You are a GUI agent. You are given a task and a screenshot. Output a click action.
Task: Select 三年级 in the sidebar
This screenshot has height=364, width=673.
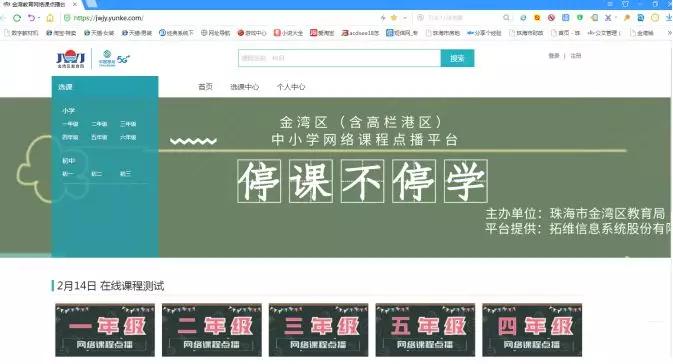click(x=128, y=124)
